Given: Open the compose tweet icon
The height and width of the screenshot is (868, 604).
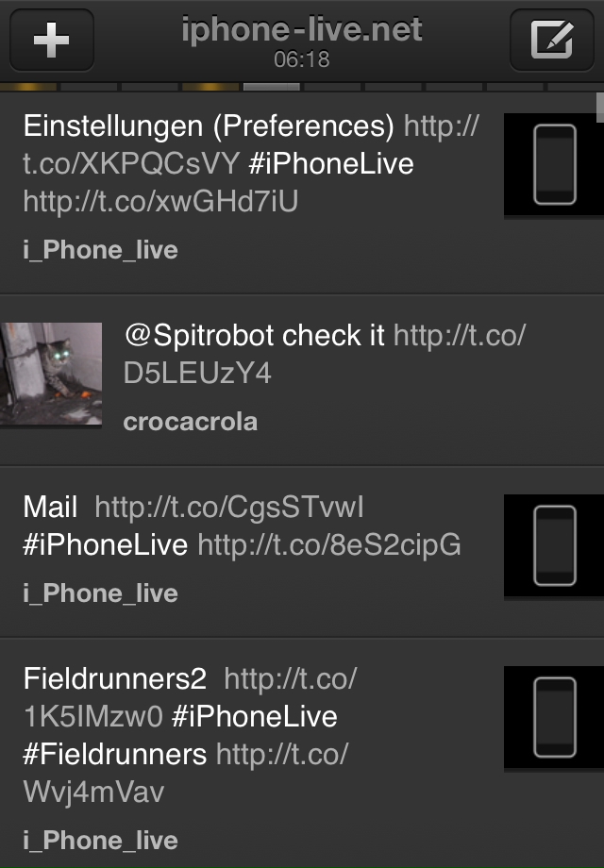Looking at the screenshot, I should [551, 40].
